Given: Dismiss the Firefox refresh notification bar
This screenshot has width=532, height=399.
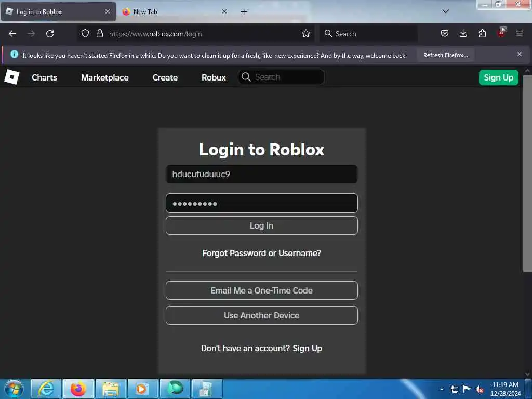Looking at the screenshot, I should 520,54.
